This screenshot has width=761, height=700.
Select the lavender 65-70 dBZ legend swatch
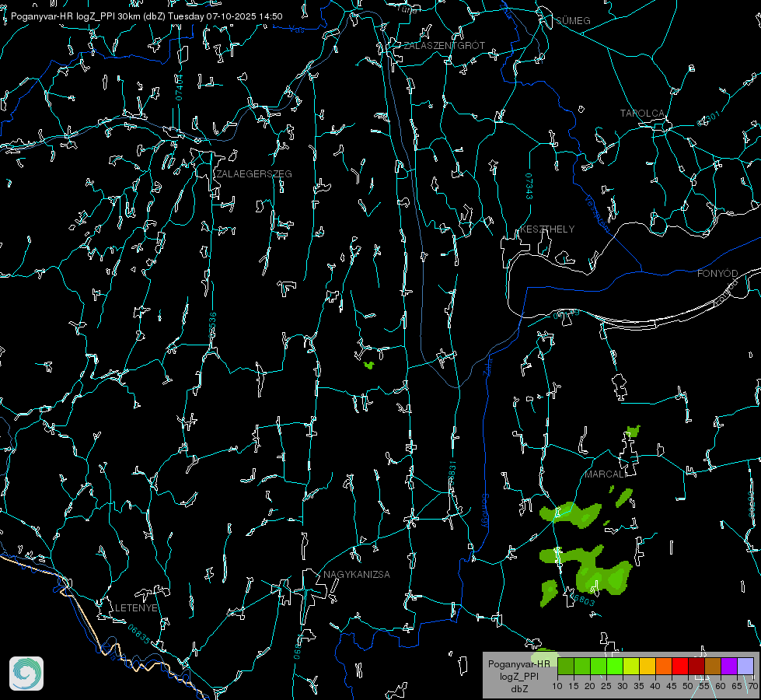pos(745,666)
